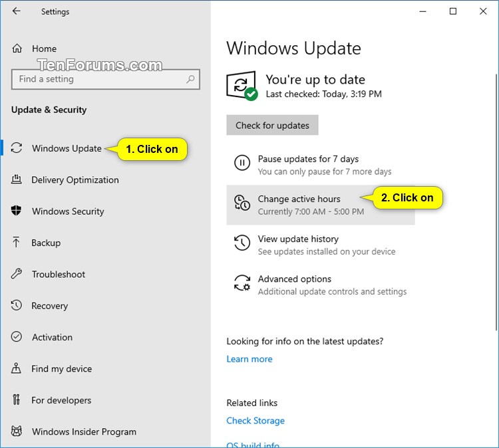The width and height of the screenshot is (499, 448).
Task: Open Change active hours
Action: point(321,205)
